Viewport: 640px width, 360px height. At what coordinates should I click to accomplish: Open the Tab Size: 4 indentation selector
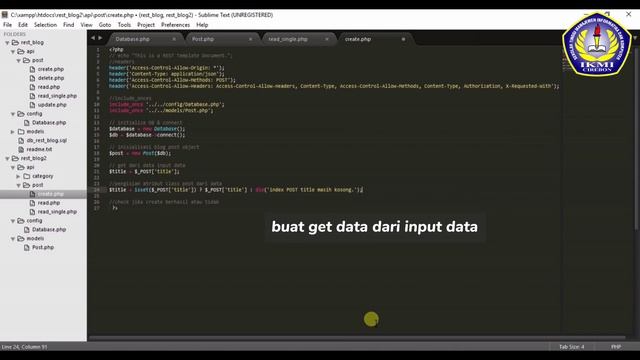[x=571, y=347]
